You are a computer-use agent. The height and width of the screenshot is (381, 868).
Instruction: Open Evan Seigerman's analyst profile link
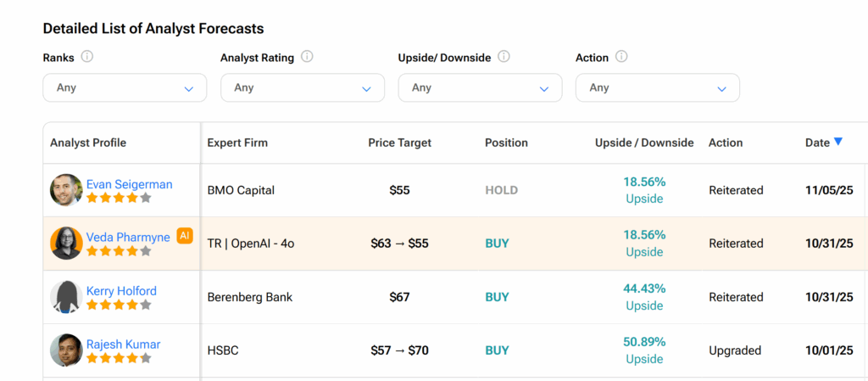(x=129, y=184)
